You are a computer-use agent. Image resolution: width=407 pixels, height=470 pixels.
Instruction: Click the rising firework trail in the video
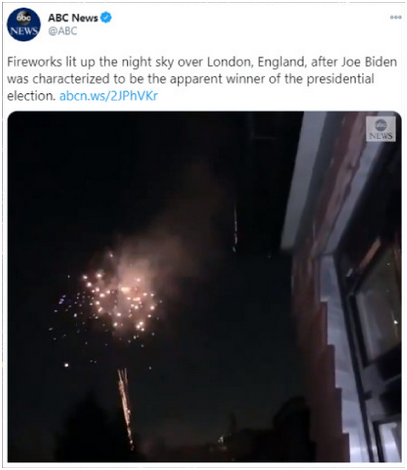pyautogui.click(x=125, y=407)
